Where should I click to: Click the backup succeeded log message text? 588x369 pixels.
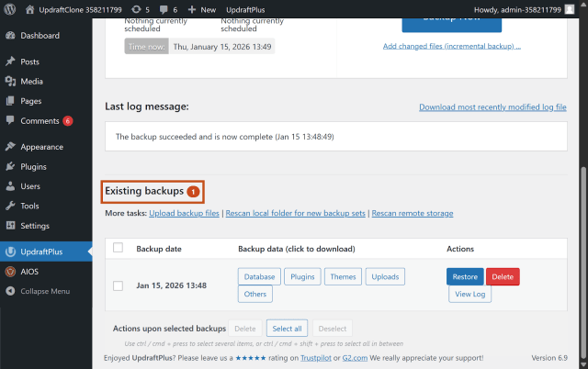tap(224, 137)
